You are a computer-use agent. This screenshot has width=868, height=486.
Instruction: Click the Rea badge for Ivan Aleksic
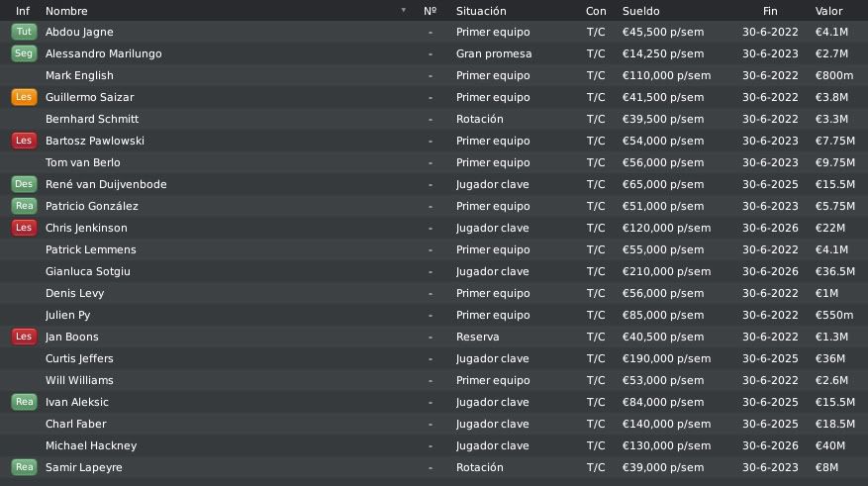tap(24, 402)
